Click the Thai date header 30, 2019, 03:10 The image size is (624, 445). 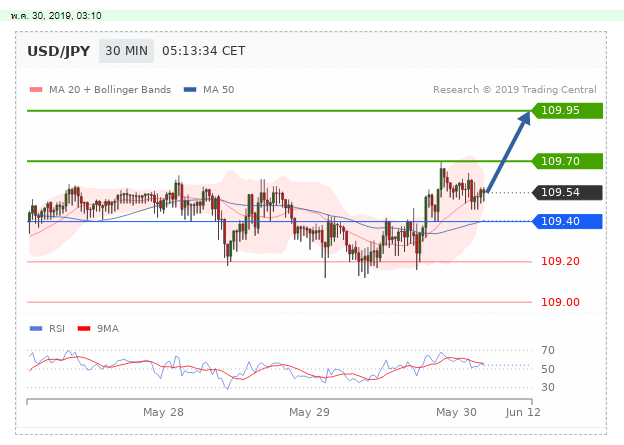coord(56,16)
